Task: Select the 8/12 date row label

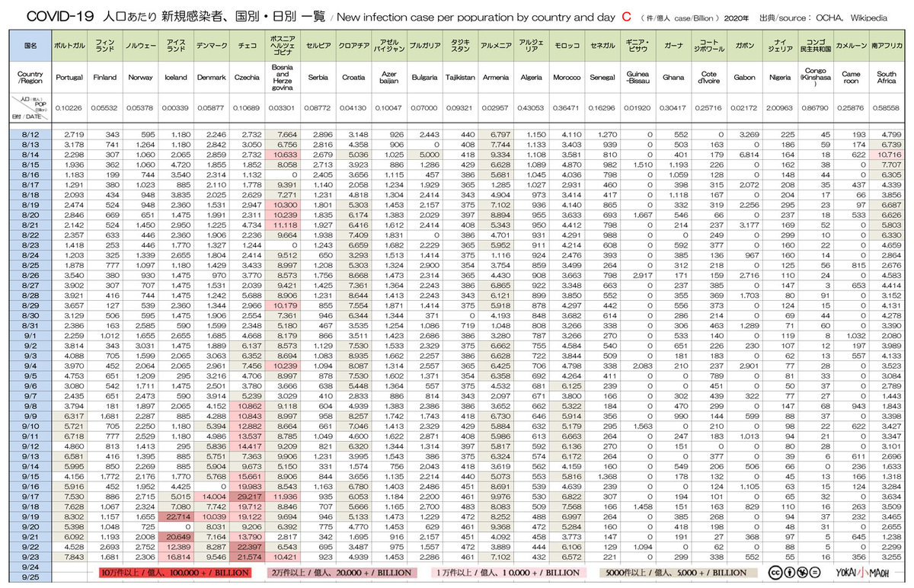Action: [x=30, y=134]
